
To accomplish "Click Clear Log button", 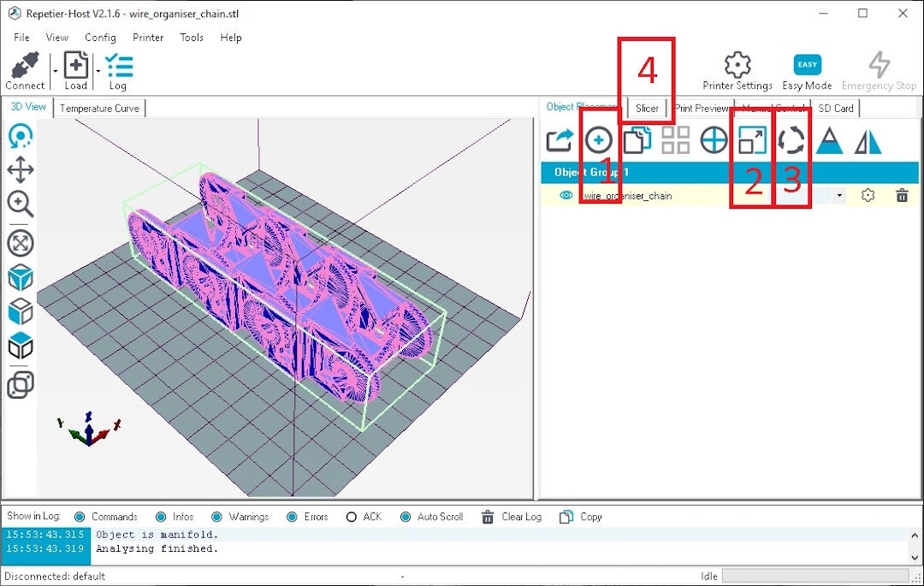I will pyautogui.click(x=512, y=517).
